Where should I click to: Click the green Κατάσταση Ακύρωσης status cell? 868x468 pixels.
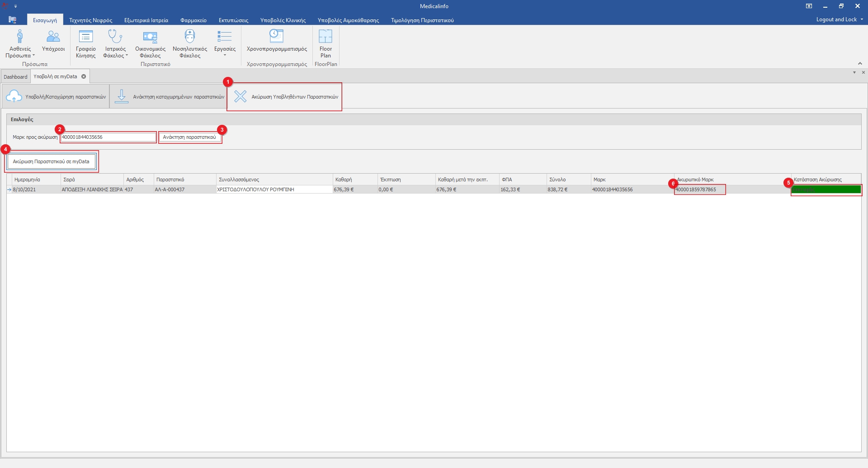(x=826, y=190)
